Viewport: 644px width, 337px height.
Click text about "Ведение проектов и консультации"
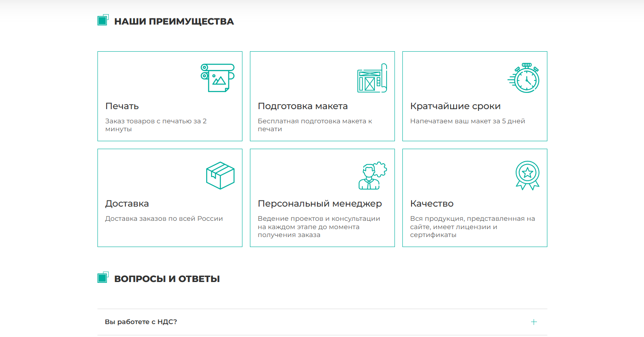pyautogui.click(x=319, y=227)
